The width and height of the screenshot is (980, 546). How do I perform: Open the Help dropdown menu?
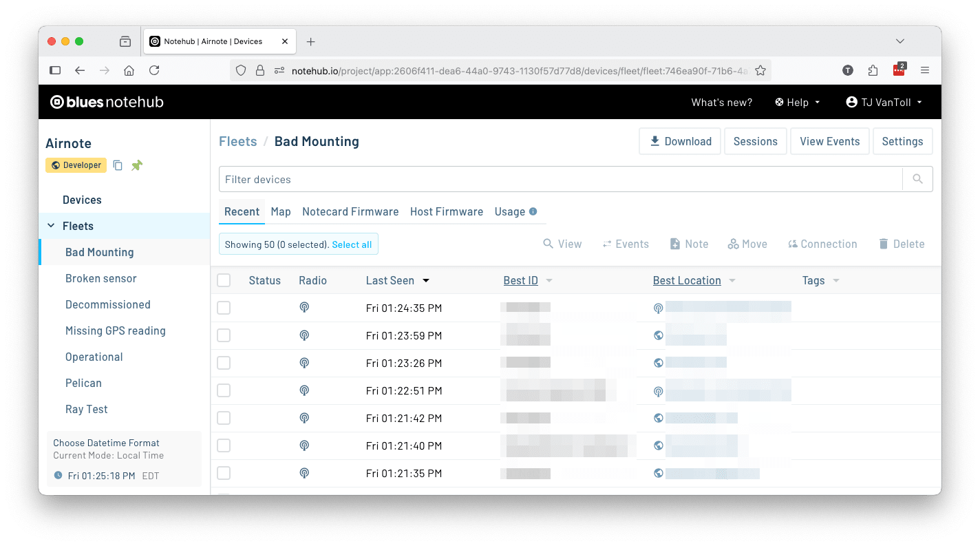tap(798, 102)
